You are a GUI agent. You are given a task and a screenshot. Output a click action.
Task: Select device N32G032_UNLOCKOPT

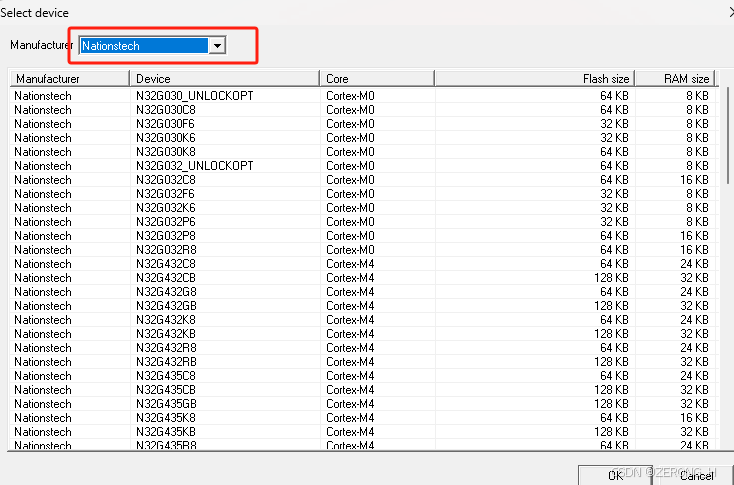coord(195,166)
